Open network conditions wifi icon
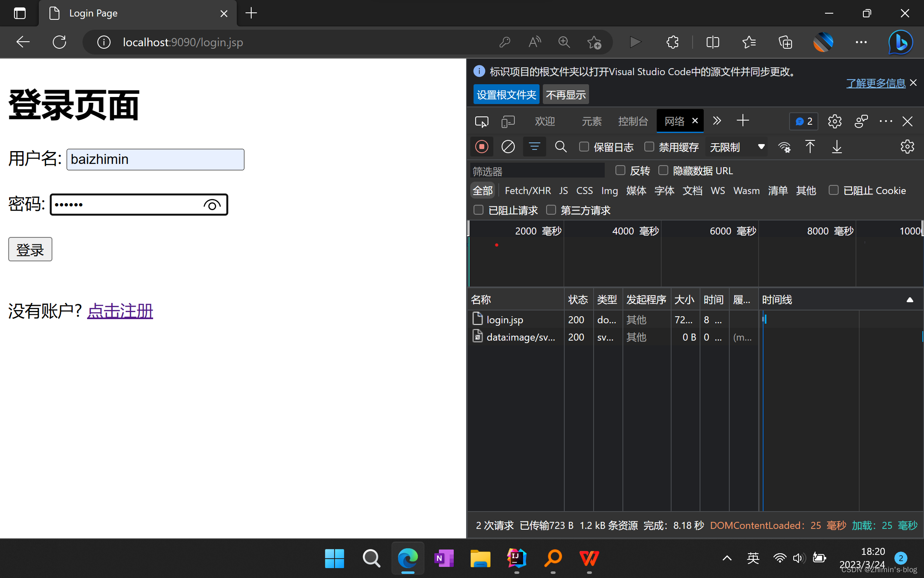924x578 pixels. click(784, 147)
